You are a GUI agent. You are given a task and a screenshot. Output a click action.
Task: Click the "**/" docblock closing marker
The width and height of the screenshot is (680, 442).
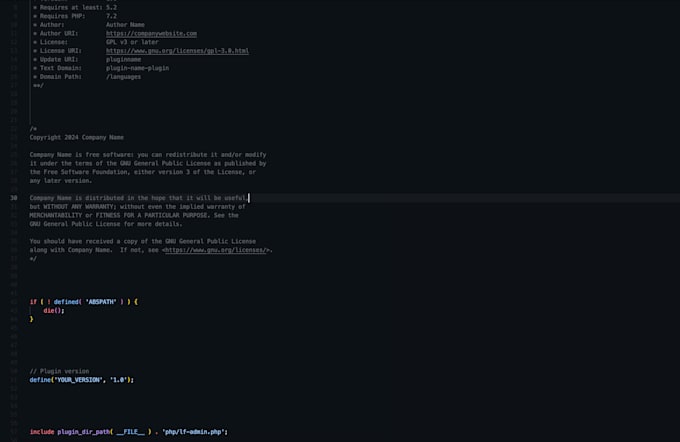(38, 85)
